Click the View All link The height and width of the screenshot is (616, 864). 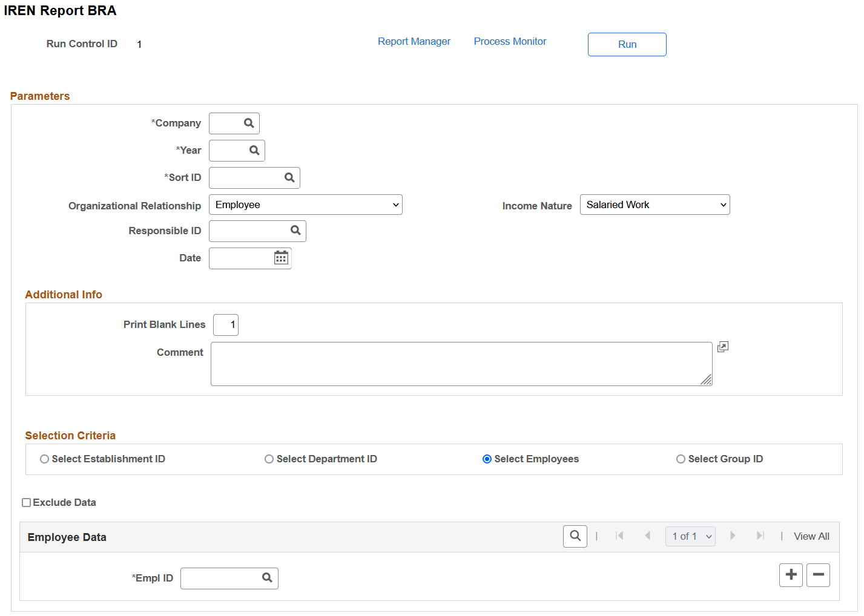point(811,536)
